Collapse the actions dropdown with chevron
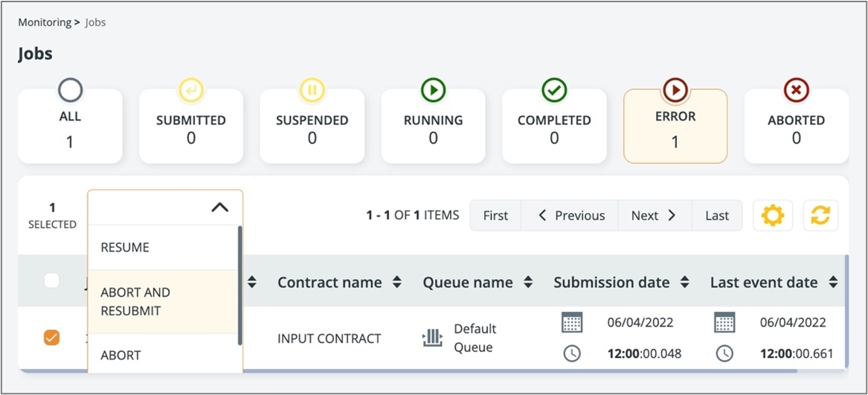Image resolution: width=868 pixels, height=395 pixels. tap(219, 208)
